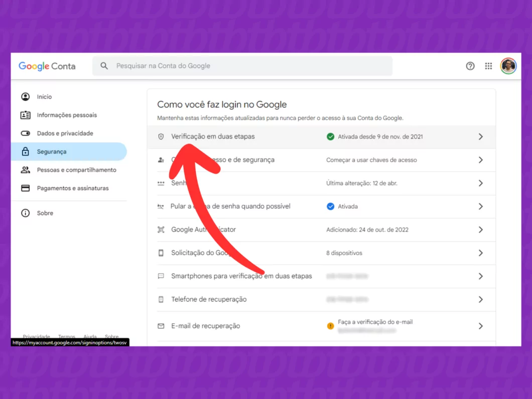Click the Google Conta logo
The height and width of the screenshot is (399, 532).
tap(47, 66)
